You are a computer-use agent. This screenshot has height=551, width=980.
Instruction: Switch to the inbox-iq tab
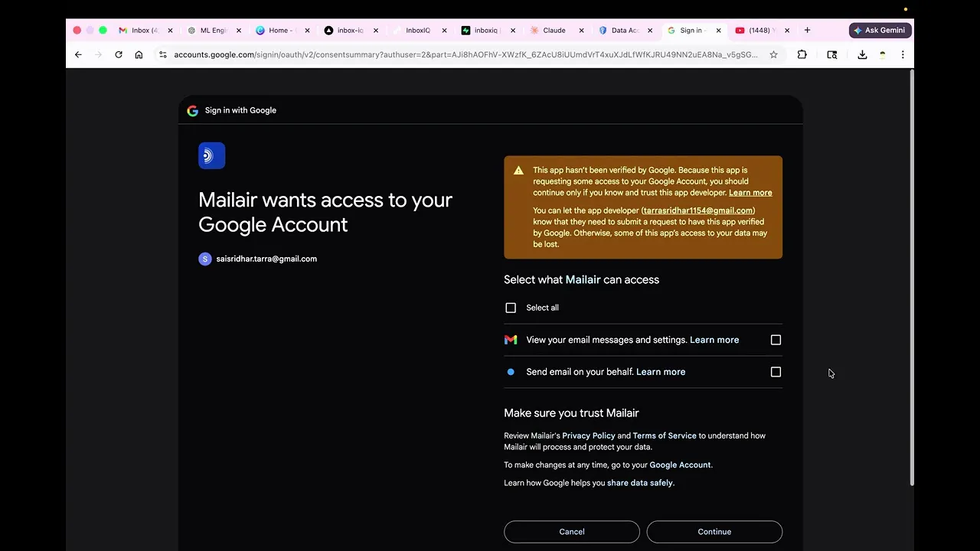[350, 31]
